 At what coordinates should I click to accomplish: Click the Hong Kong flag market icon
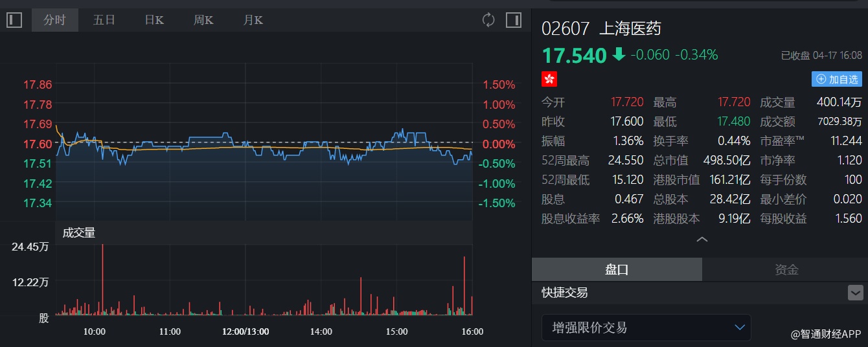pos(549,79)
